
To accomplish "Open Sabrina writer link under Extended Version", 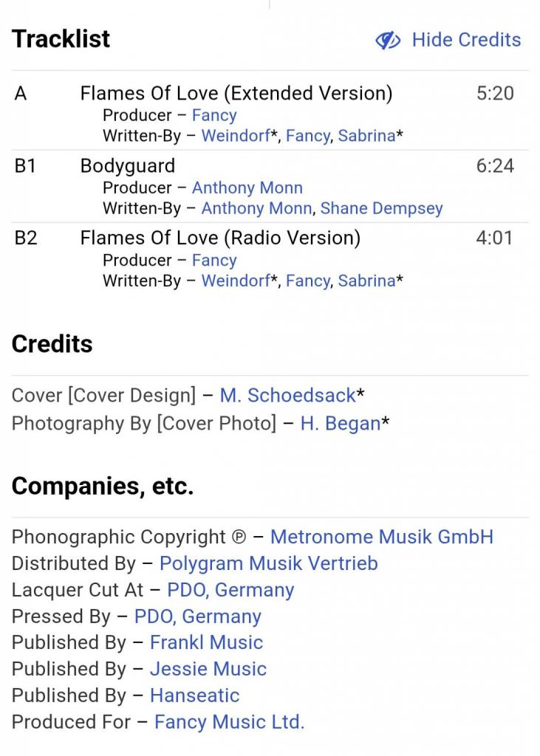I will pyautogui.click(x=366, y=136).
